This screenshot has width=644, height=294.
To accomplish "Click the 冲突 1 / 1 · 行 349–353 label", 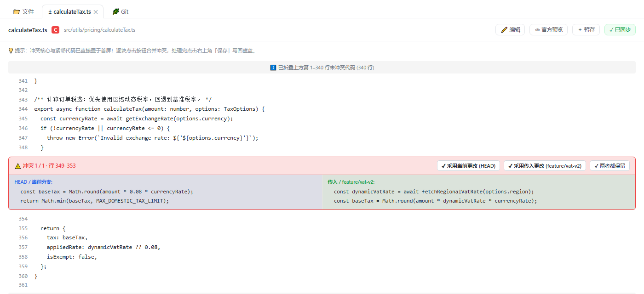I will (49, 166).
